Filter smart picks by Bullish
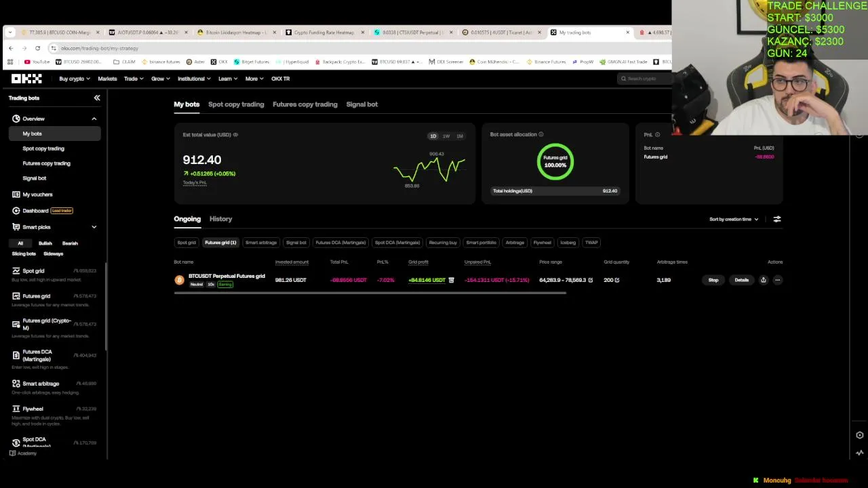This screenshot has width=868, height=488. (45, 243)
